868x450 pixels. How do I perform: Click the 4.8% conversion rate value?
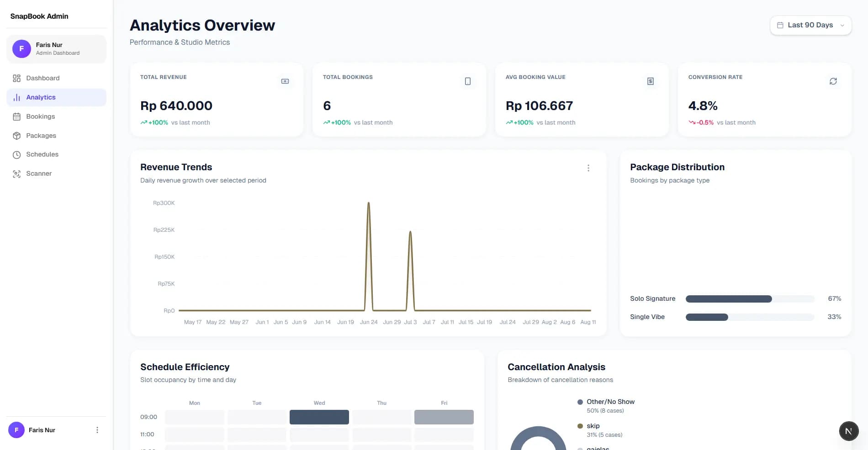click(703, 106)
